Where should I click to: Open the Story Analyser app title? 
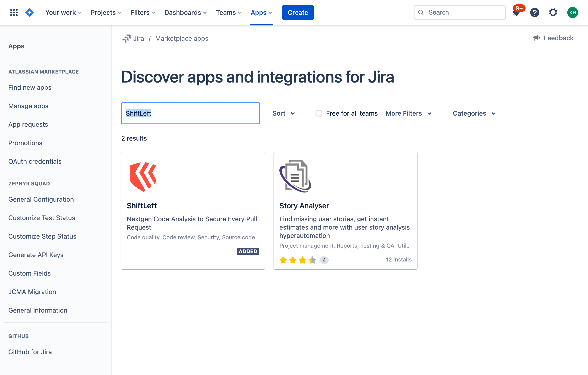coord(304,206)
